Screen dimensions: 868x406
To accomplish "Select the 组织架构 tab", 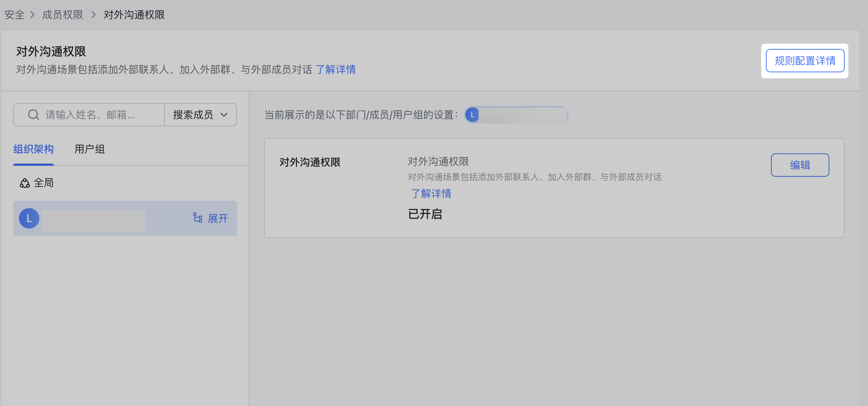I will pyautogui.click(x=34, y=149).
